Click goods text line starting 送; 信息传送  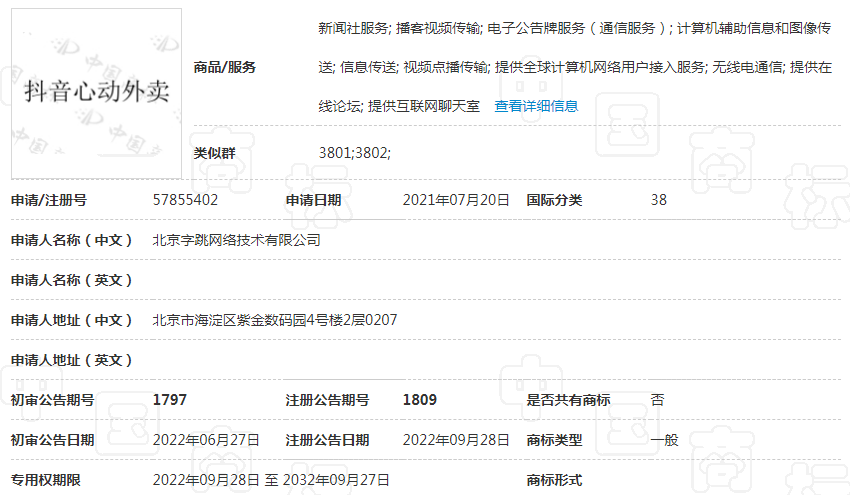pyautogui.click(x=575, y=67)
